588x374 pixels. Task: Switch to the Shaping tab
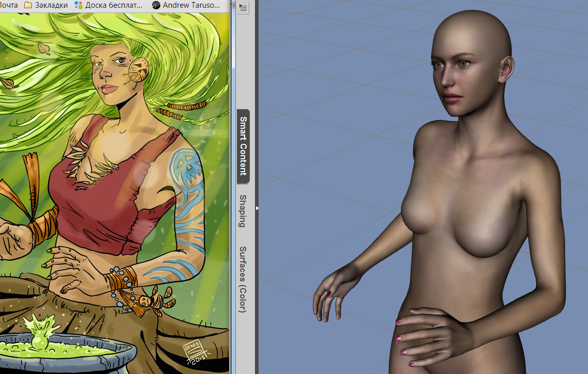click(x=243, y=211)
